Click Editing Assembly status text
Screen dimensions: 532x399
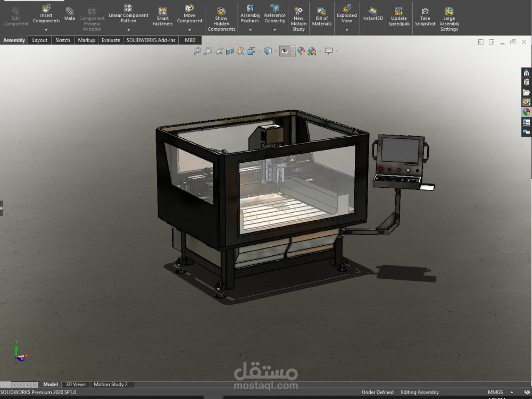[x=420, y=392]
